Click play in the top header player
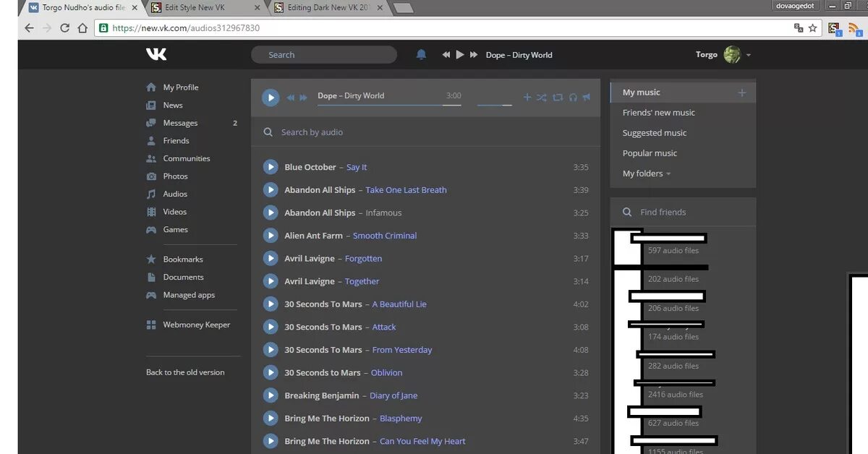This screenshot has width=868, height=454. click(460, 54)
